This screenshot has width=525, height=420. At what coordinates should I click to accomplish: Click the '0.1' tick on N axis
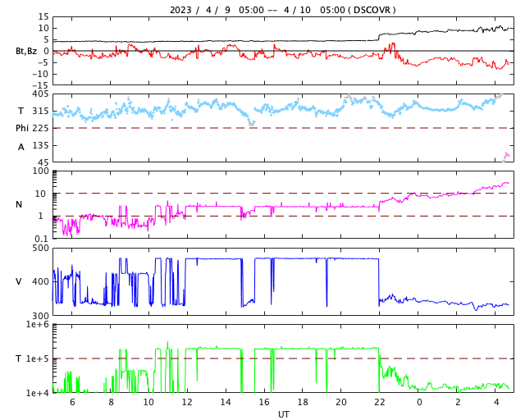[x=42, y=239]
